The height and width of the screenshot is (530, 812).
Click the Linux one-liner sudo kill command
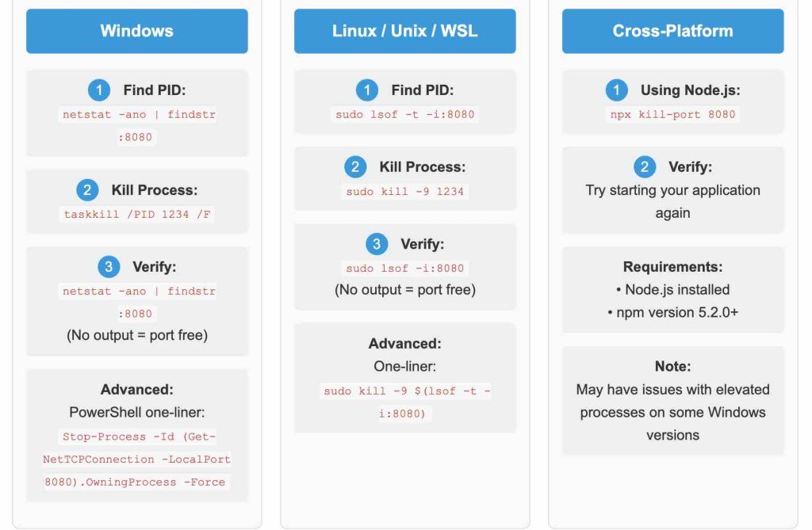point(404,402)
